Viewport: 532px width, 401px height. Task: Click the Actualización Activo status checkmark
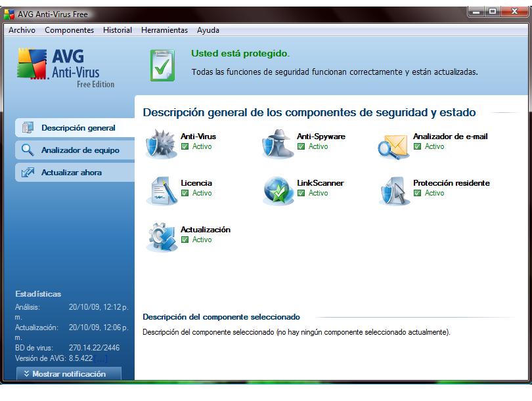[185, 240]
